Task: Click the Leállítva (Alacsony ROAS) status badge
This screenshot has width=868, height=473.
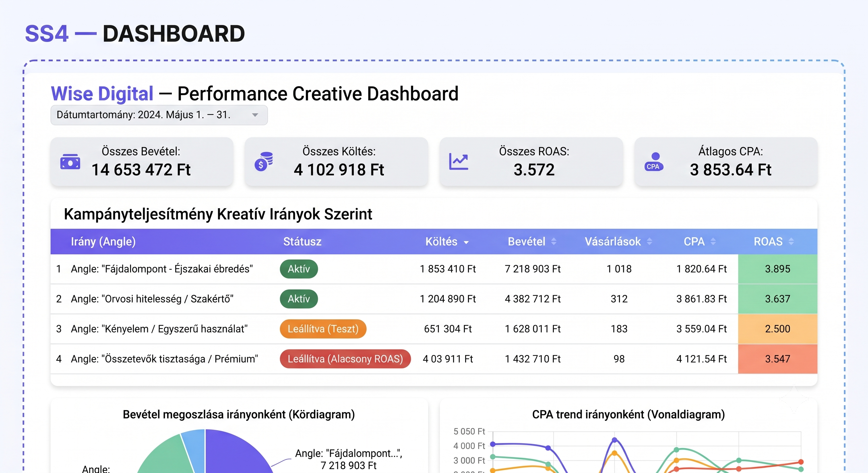Action: pos(345,359)
